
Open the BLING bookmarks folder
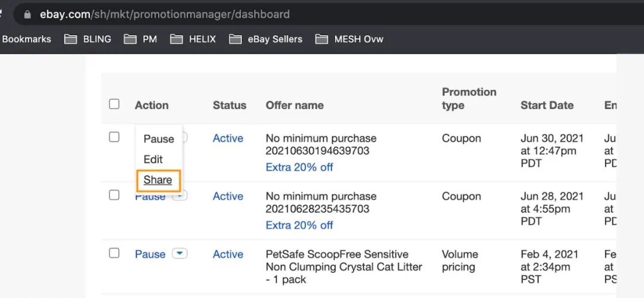point(88,39)
